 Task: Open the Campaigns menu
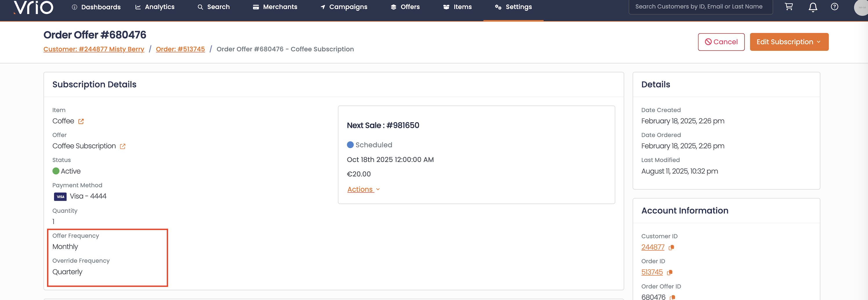pos(344,7)
